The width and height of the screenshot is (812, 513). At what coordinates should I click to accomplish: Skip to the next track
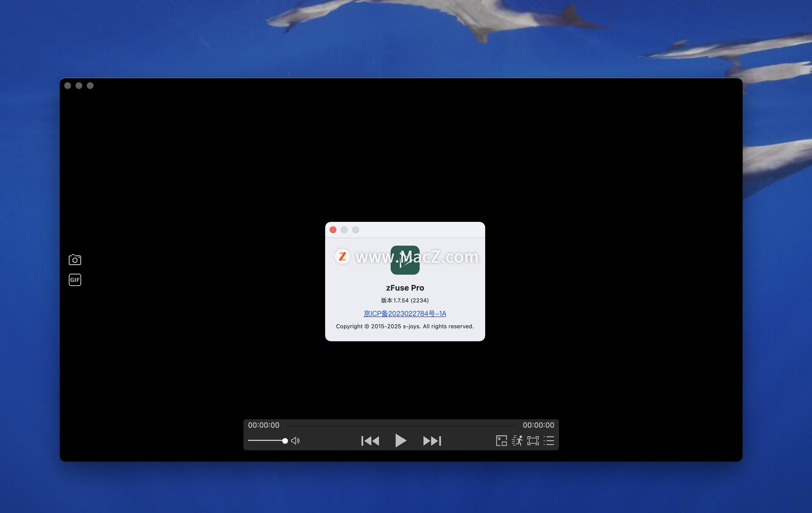click(432, 441)
